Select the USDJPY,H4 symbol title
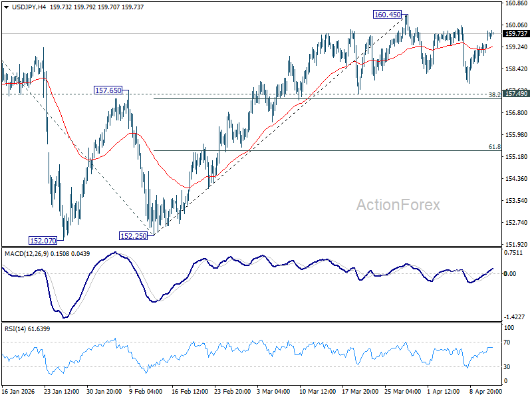The height and width of the screenshot is (399, 532). [29, 7]
